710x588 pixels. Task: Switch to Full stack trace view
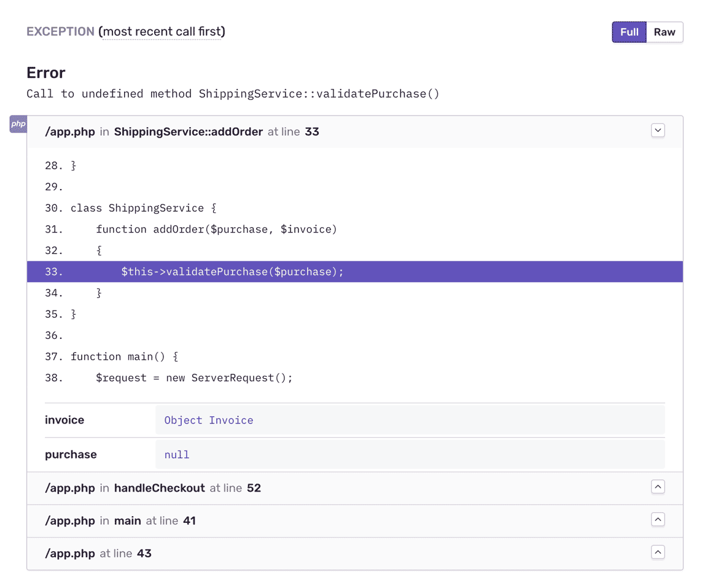[629, 32]
